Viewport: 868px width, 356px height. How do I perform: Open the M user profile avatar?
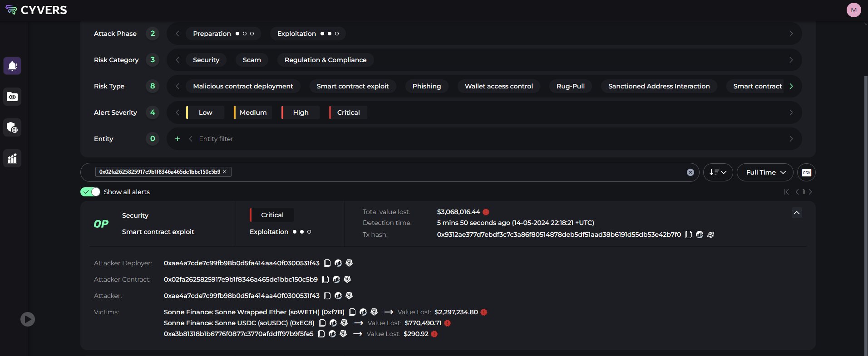click(x=853, y=10)
